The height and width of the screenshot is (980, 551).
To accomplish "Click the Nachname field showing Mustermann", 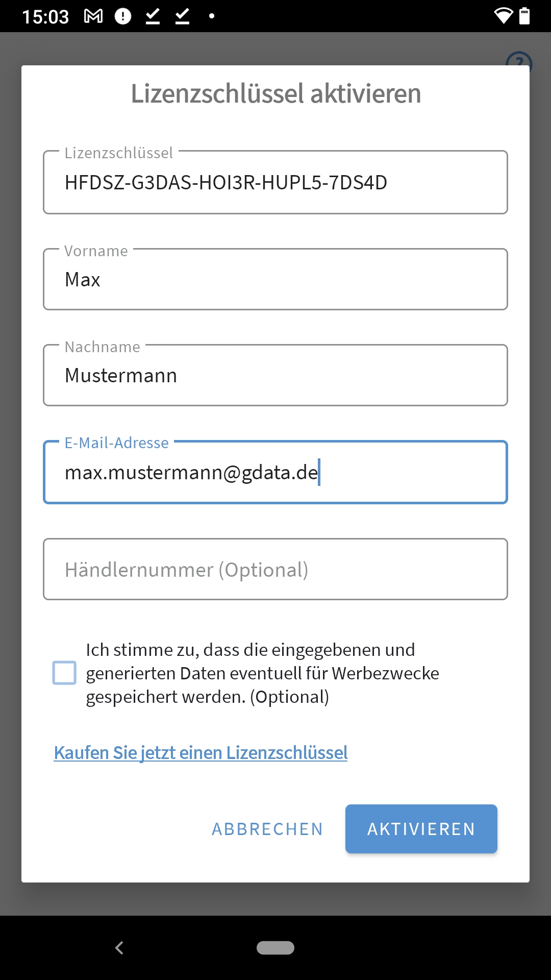I will (275, 375).
